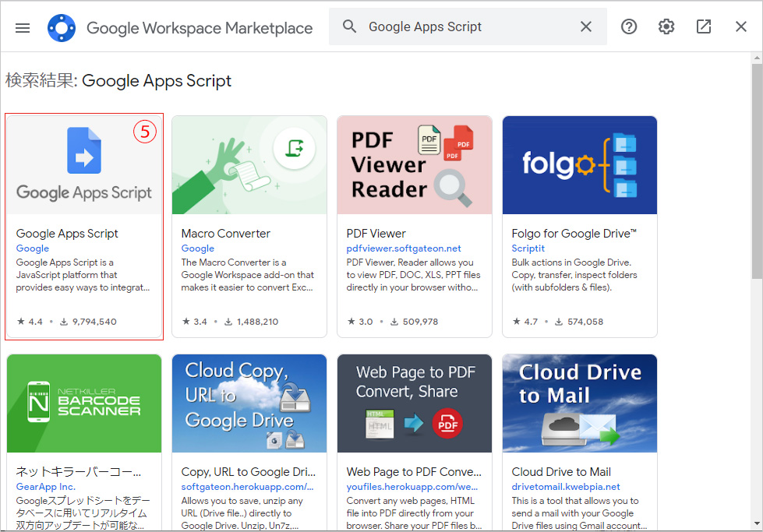The image size is (763, 532).
Task: Click the 509,978 install count
Action: 415,322
